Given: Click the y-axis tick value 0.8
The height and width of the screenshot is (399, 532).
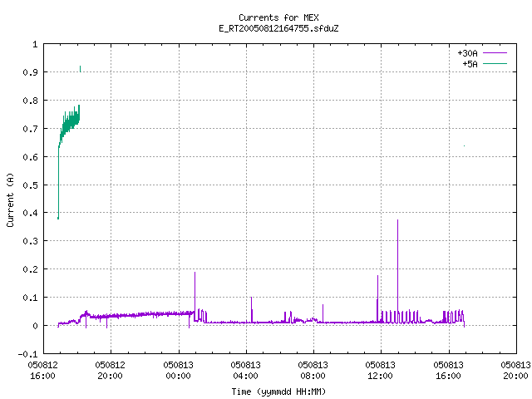Looking at the screenshot, I should point(30,101).
